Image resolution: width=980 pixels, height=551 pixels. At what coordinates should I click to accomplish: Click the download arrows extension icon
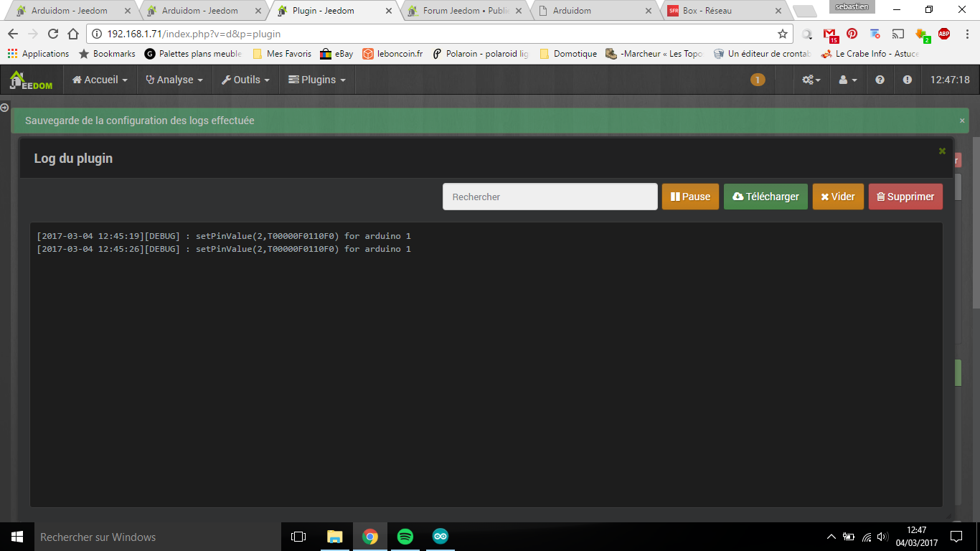point(922,34)
